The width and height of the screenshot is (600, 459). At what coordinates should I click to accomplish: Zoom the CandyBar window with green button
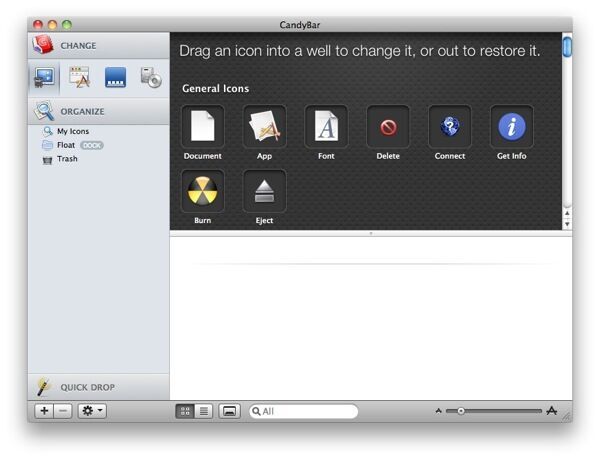click(67, 25)
